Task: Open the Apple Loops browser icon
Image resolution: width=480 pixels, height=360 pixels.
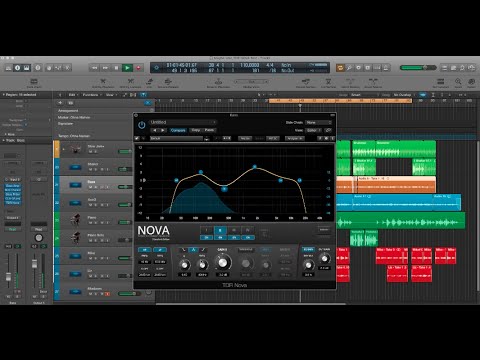Action: coord(462,68)
